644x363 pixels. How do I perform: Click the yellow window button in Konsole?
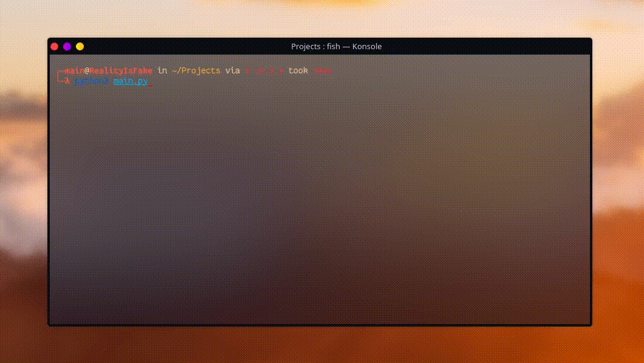80,47
